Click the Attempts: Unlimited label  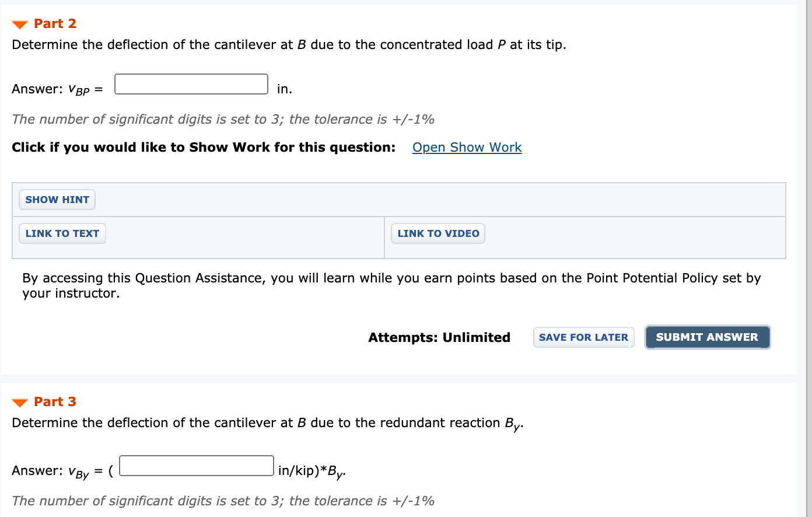tap(439, 337)
